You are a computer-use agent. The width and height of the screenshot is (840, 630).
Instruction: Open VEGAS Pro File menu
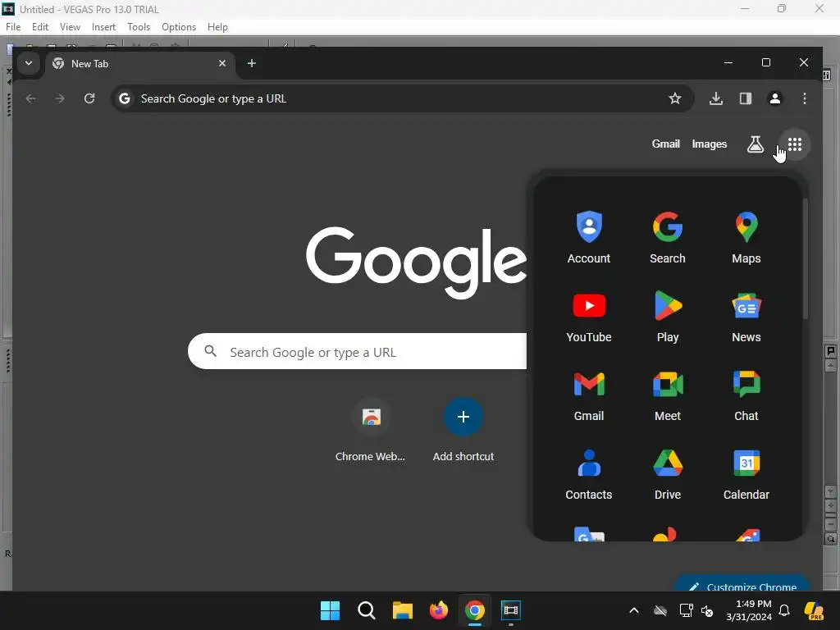[13, 27]
